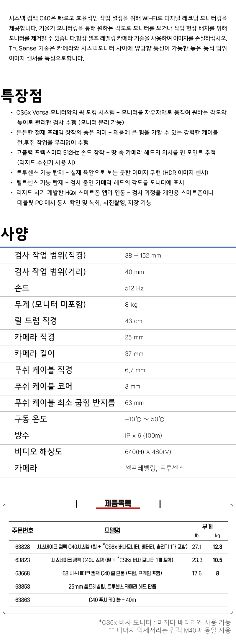This screenshot has width=236, height=644.
Task: Click the '제품목록' table title
Action: pyautogui.click(x=118, y=503)
